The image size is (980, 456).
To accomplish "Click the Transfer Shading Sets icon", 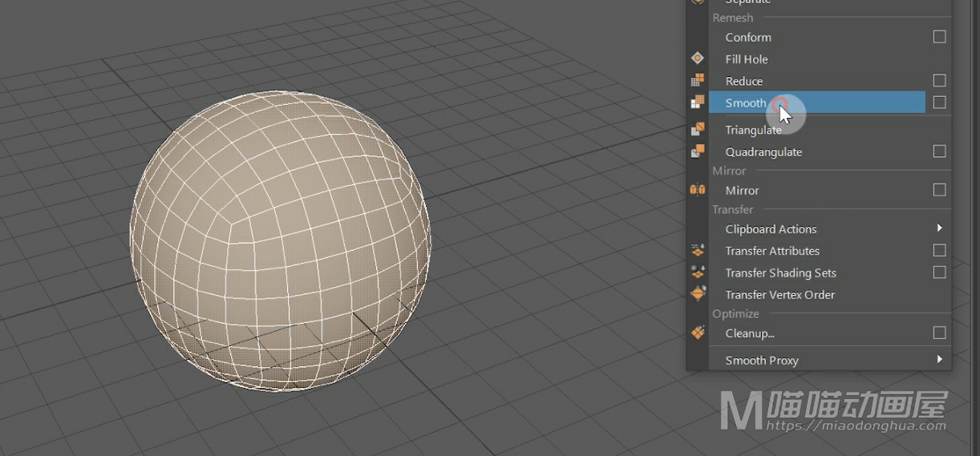I will coord(698,272).
